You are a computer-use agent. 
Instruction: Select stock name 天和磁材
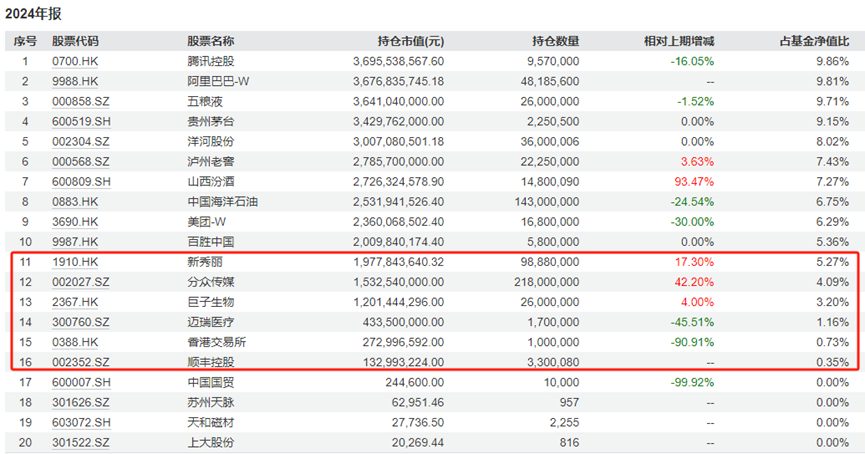tap(211, 423)
